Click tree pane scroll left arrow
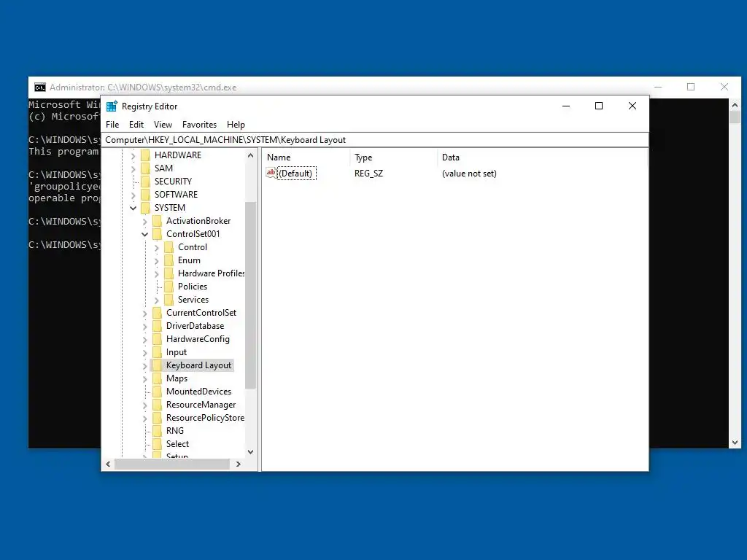Image resolution: width=747 pixels, height=560 pixels. [x=109, y=464]
